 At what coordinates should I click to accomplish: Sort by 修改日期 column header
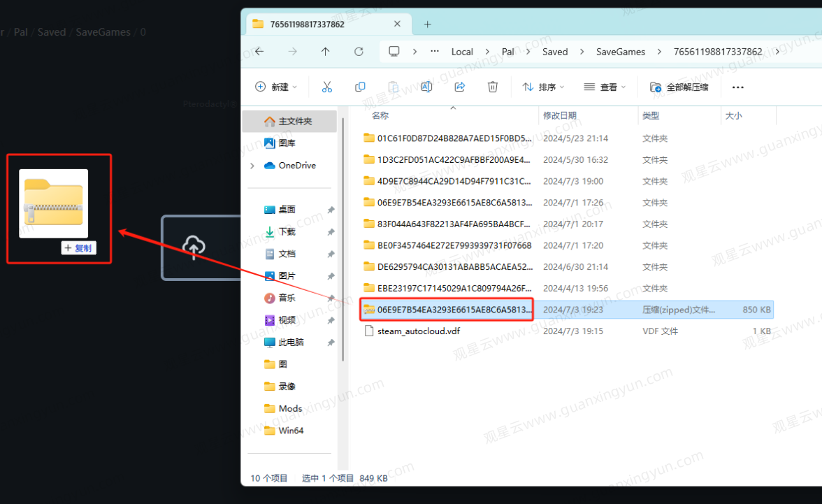click(560, 115)
